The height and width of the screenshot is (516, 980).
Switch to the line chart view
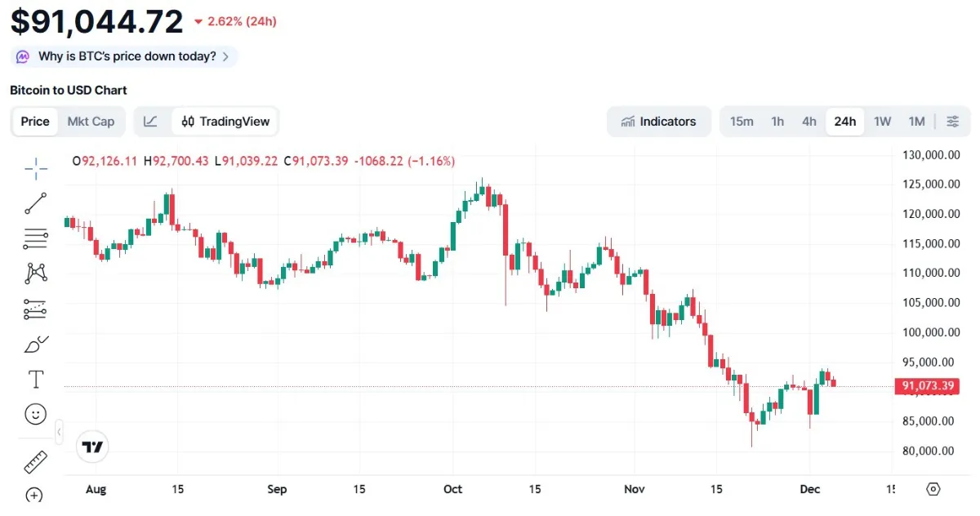[x=151, y=122]
